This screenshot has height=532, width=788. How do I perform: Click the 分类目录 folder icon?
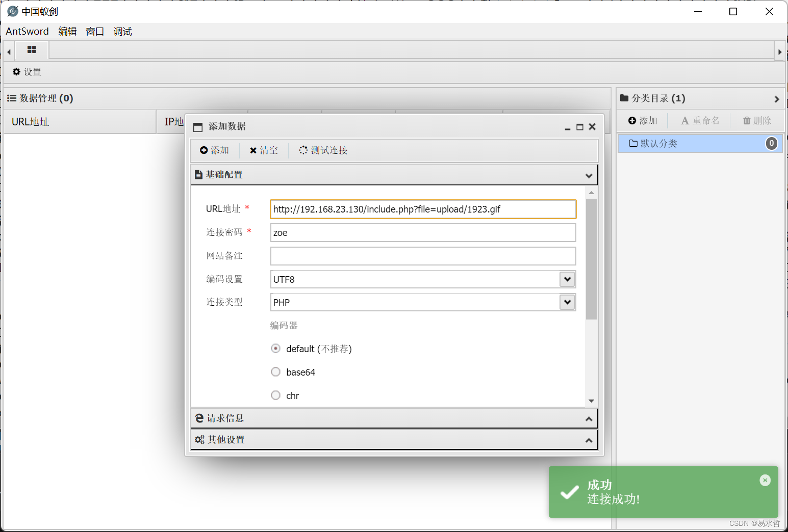click(624, 98)
